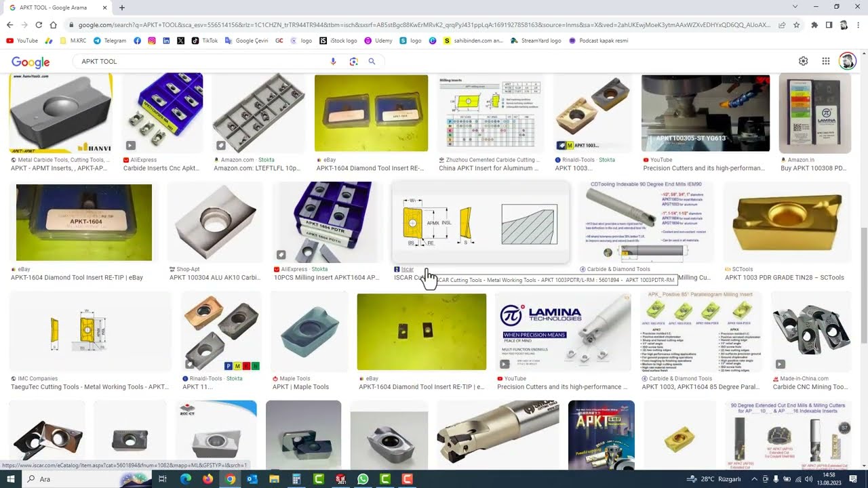Open a new browser tab
The width and height of the screenshot is (868, 488).
122,7
